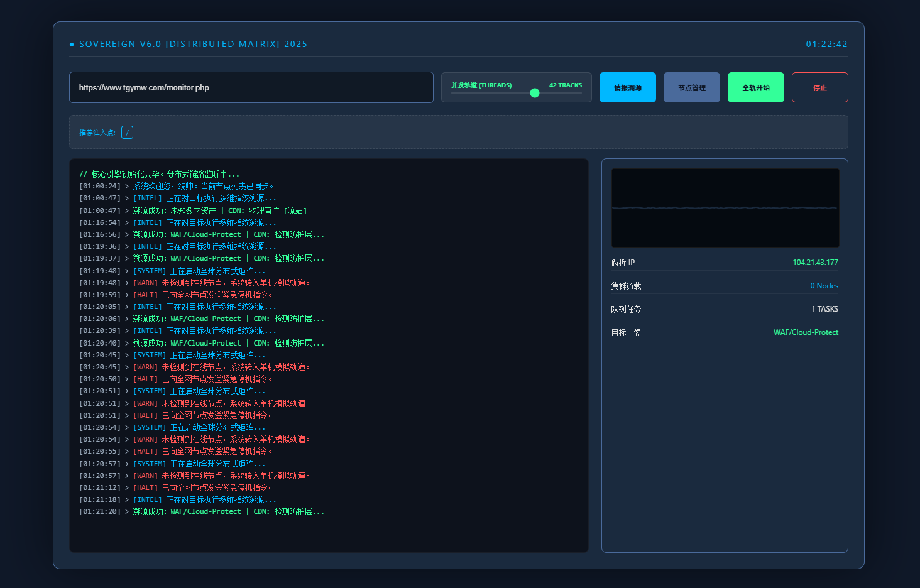
Task: Select the "/" recommended injection point tag
Action: [x=127, y=133]
